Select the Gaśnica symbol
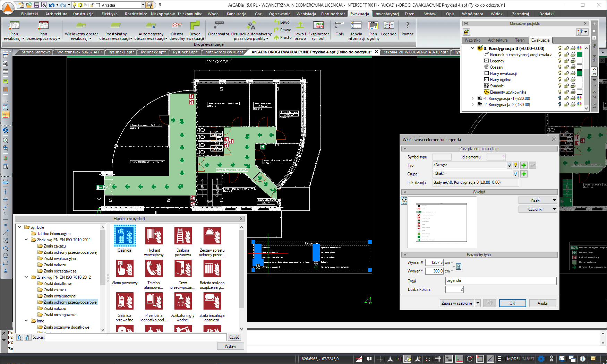Screen dimensions: 607x364 [125, 239]
